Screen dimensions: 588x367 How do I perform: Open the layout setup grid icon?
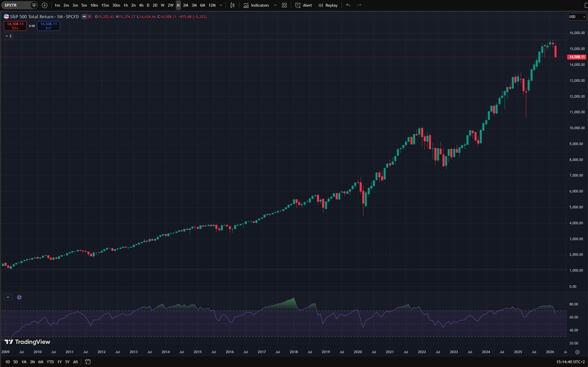[284, 5]
